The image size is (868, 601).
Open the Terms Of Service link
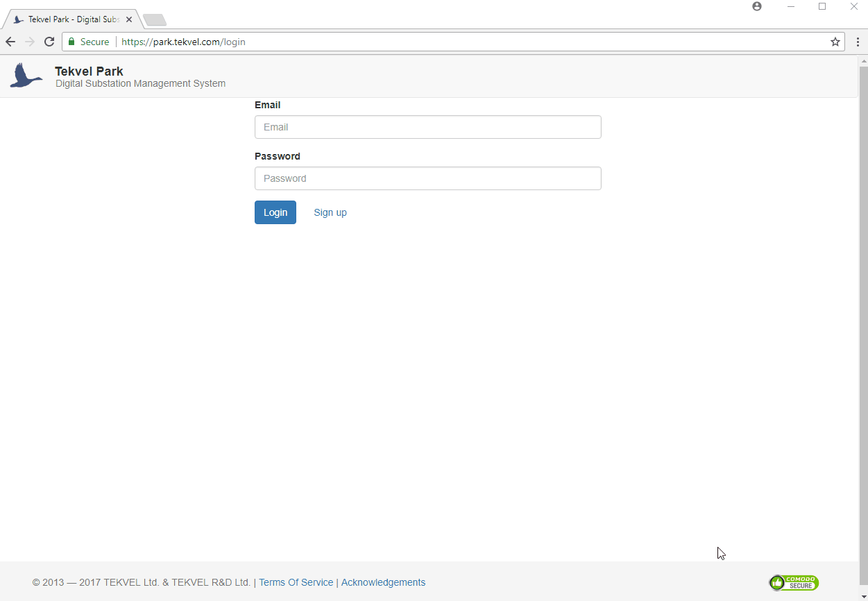pyautogui.click(x=296, y=582)
